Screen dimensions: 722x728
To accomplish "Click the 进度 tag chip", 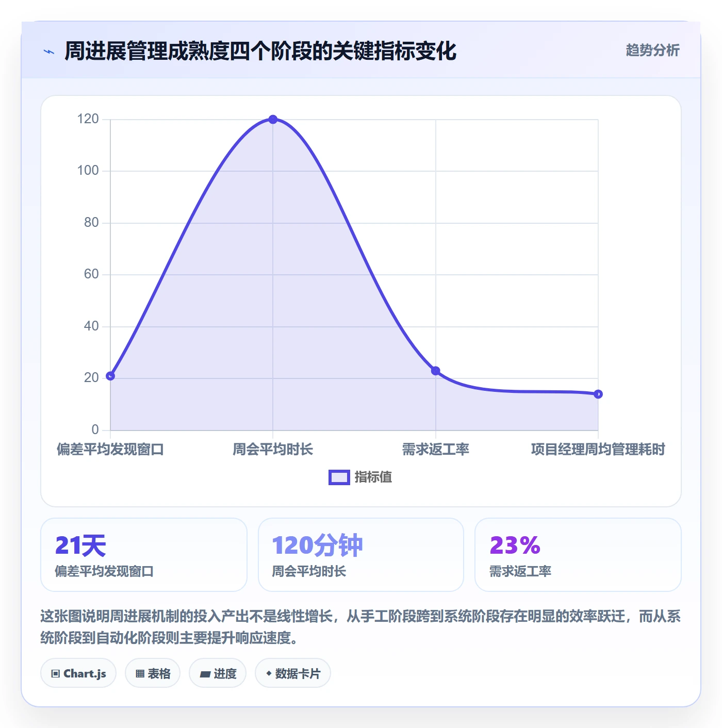I will [x=218, y=673].
